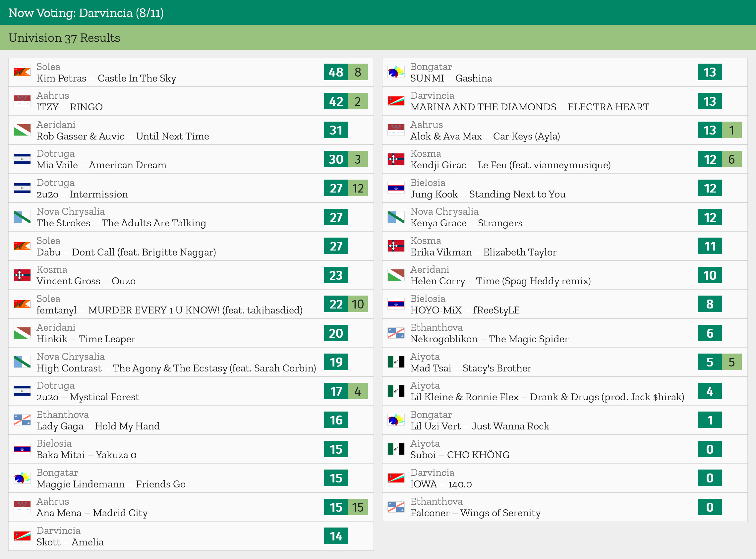Viewport: 756px width, 559px height.
Task: Click the Darvincia flag beside MARINA AND THE DIAMONDS
Action: tap(396, 101)
